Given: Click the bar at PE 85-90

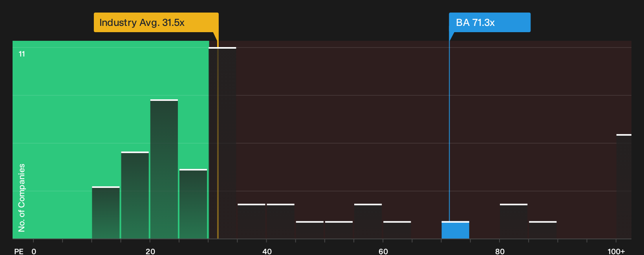Looking at the screenshot, I should [x=543, y=230].
